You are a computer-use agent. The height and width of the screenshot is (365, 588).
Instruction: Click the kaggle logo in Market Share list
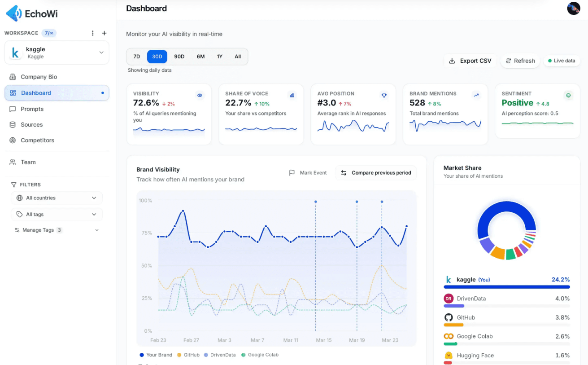click(x=449, y=280)
